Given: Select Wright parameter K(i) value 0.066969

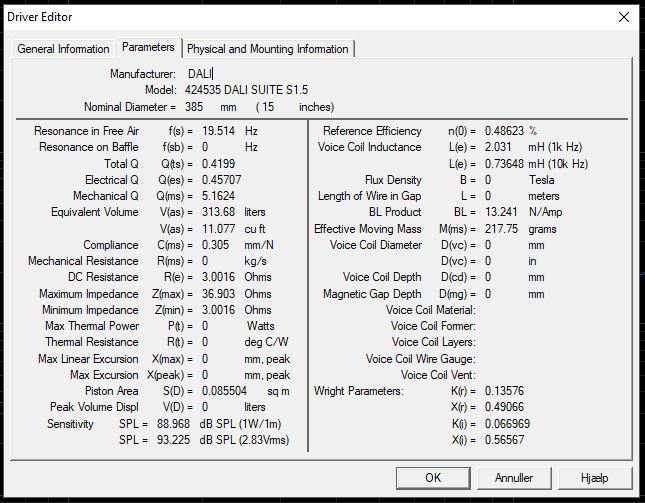Looking at the screenshot, I should click(x=507, y=424).
